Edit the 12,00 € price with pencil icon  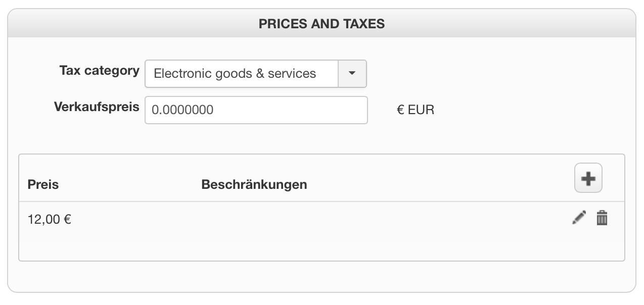pos(579,218)
